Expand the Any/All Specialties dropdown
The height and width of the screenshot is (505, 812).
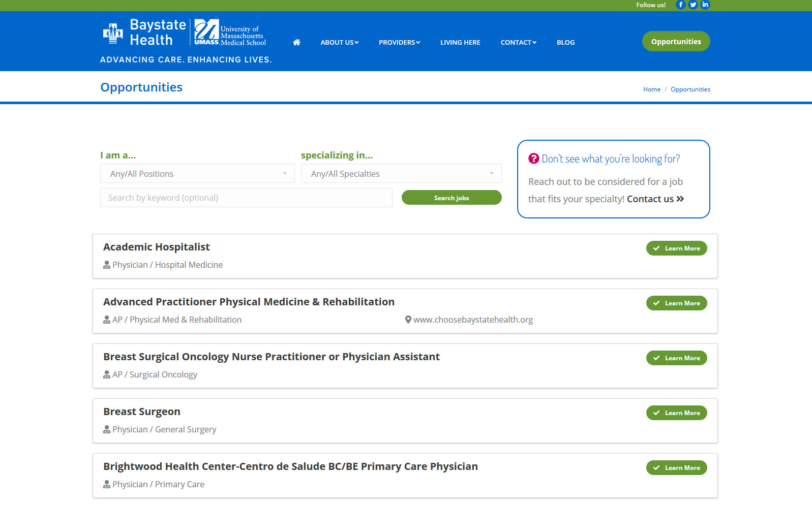point(401,174)
